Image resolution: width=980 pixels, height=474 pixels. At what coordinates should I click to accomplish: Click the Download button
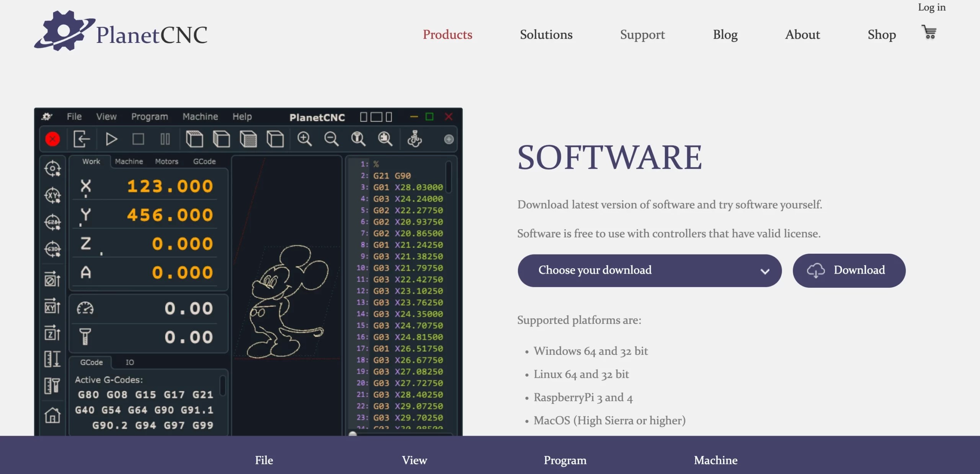(x=849, y=270)
